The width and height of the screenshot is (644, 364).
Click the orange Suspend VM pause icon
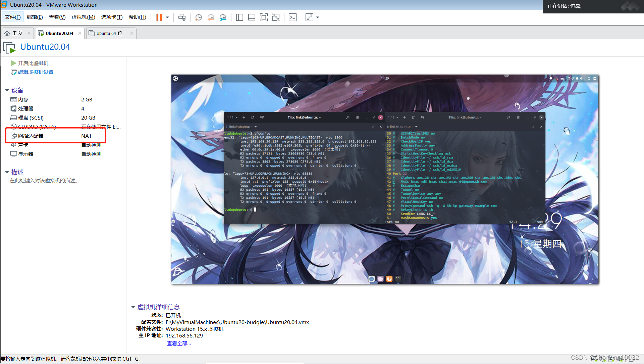159,17
